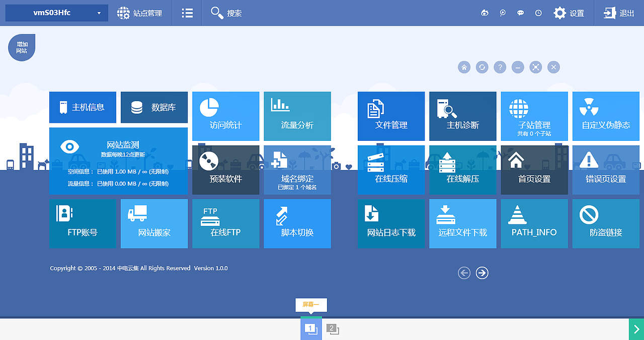Open 脚本切换 script switching

click(297, 224)
